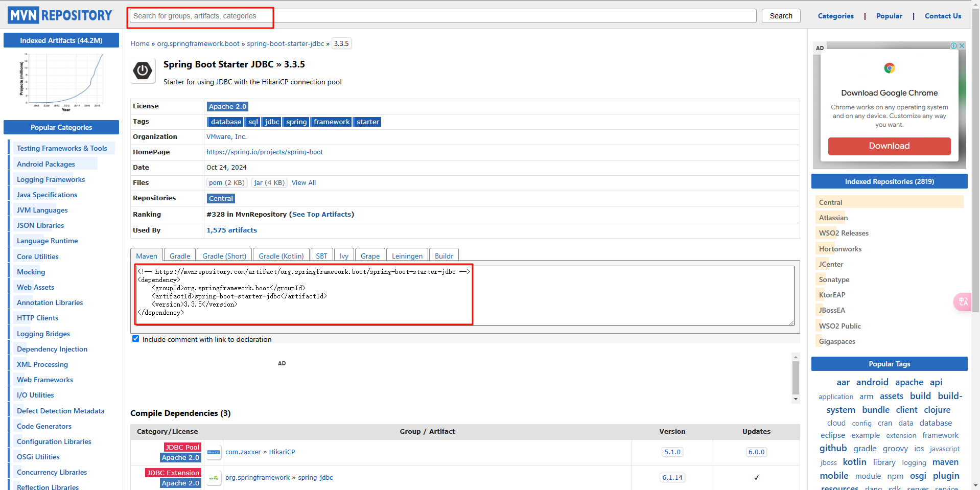Select the starter tag
Image resolution: width=980 pixels, height=490 pixels.
[x=368, y=122]
